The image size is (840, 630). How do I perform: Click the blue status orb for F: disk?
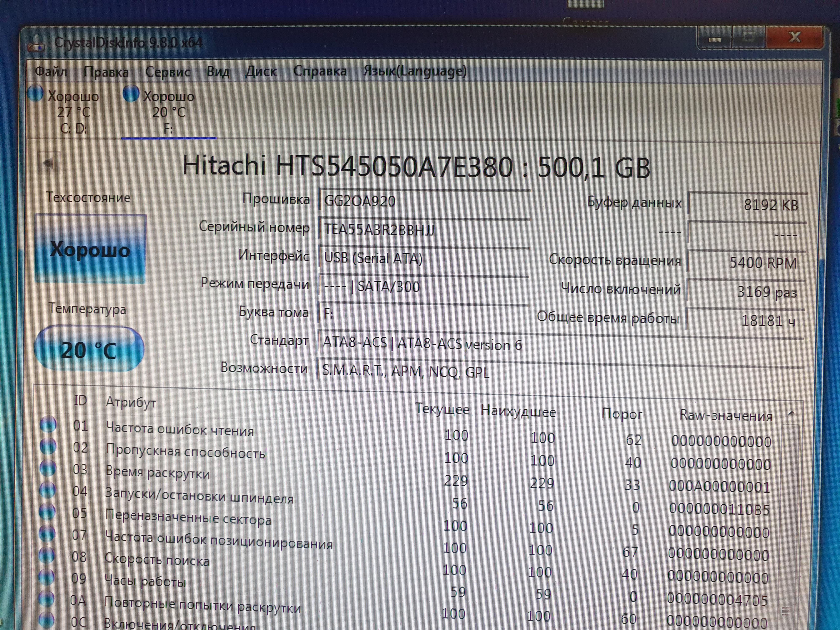click(131, 94)
